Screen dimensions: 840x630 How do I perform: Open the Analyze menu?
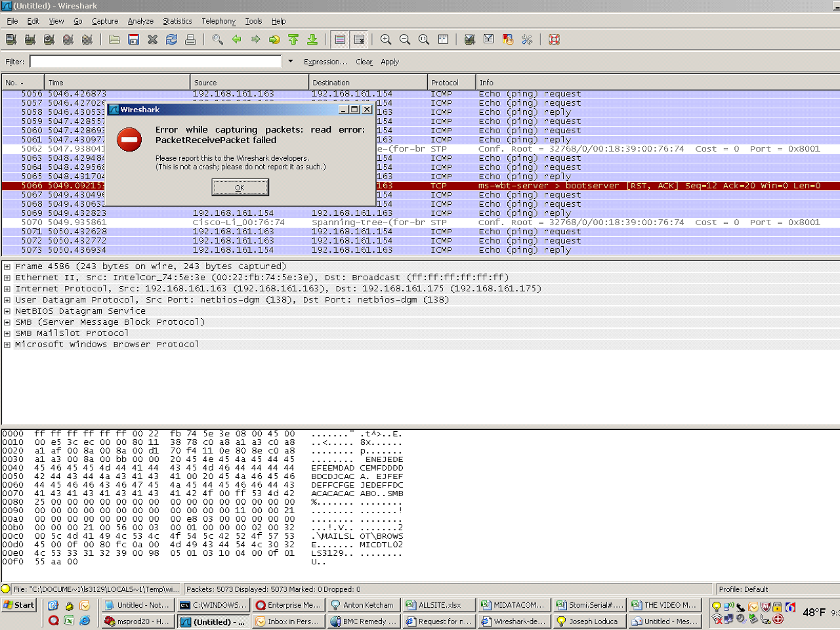(x=140, y=21)
